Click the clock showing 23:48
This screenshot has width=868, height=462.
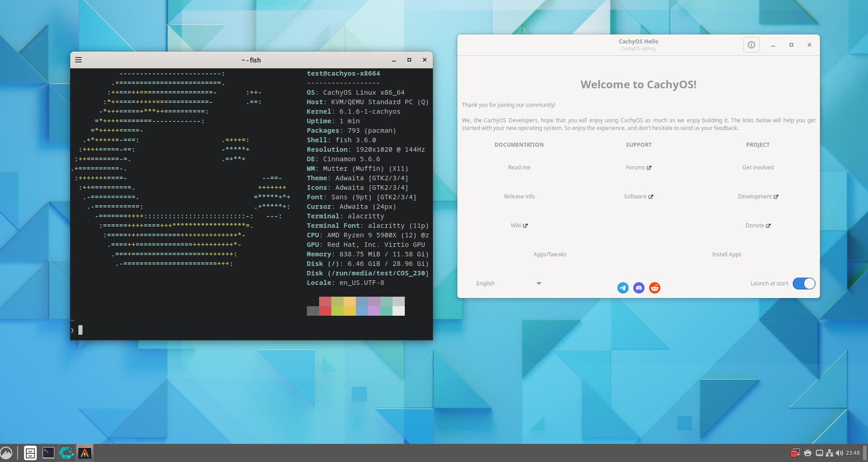click(853, 453)
